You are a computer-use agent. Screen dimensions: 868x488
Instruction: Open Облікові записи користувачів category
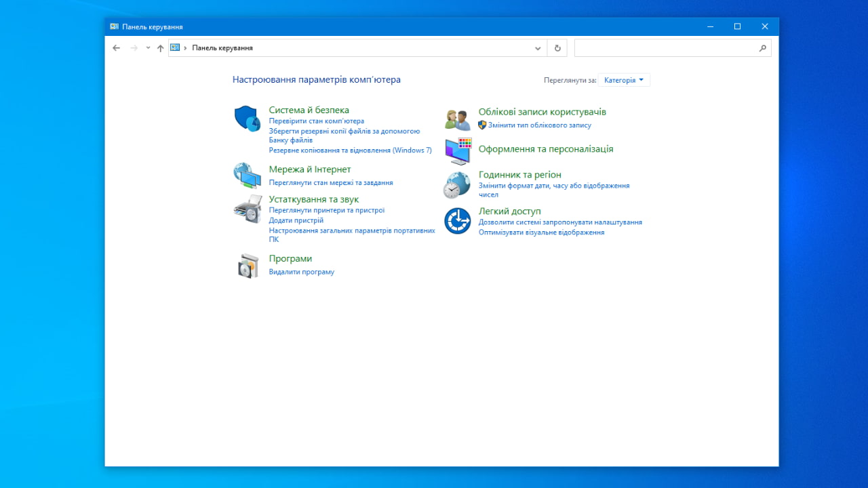coord(542,112)
